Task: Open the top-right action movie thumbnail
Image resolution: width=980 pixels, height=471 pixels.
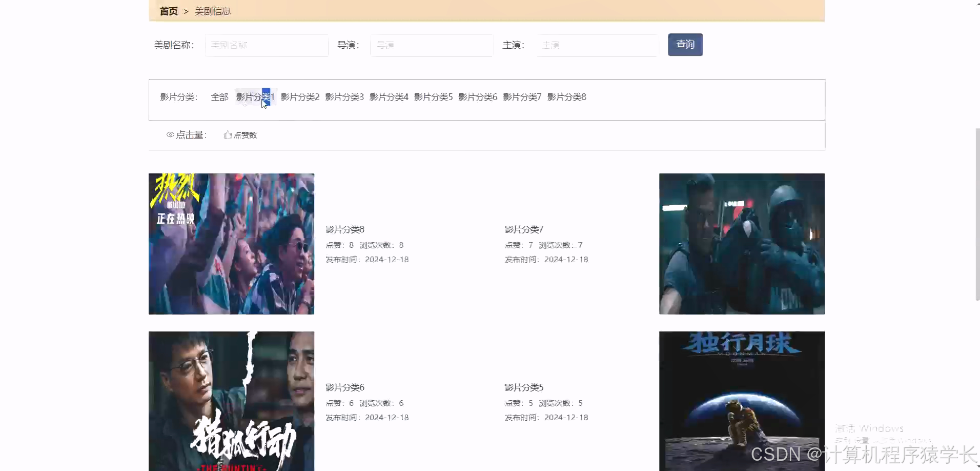Action: coord(741,244)
